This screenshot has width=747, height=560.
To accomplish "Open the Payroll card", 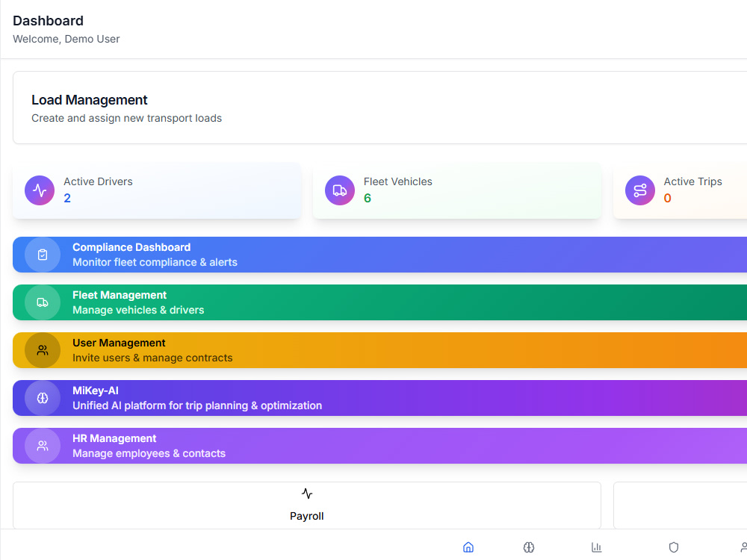I will pos(307,505).
